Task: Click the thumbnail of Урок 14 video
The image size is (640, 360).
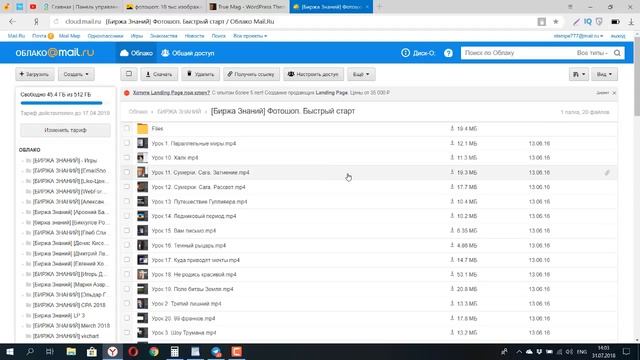Action: (142, 216)
